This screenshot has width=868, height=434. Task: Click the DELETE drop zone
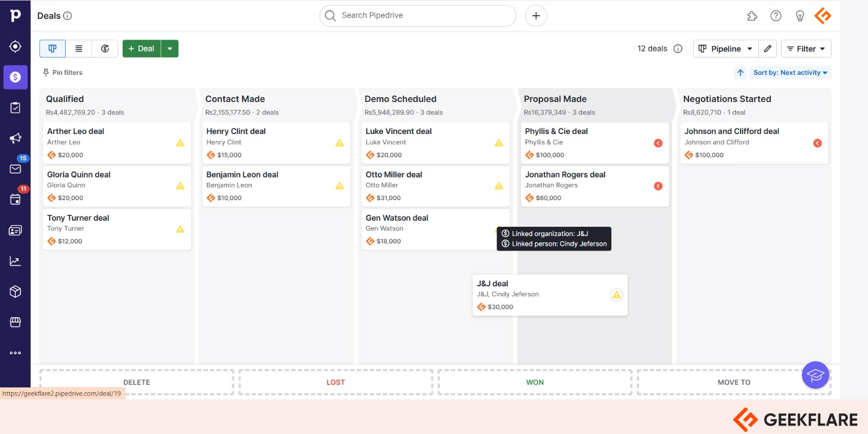pos(137,382)
